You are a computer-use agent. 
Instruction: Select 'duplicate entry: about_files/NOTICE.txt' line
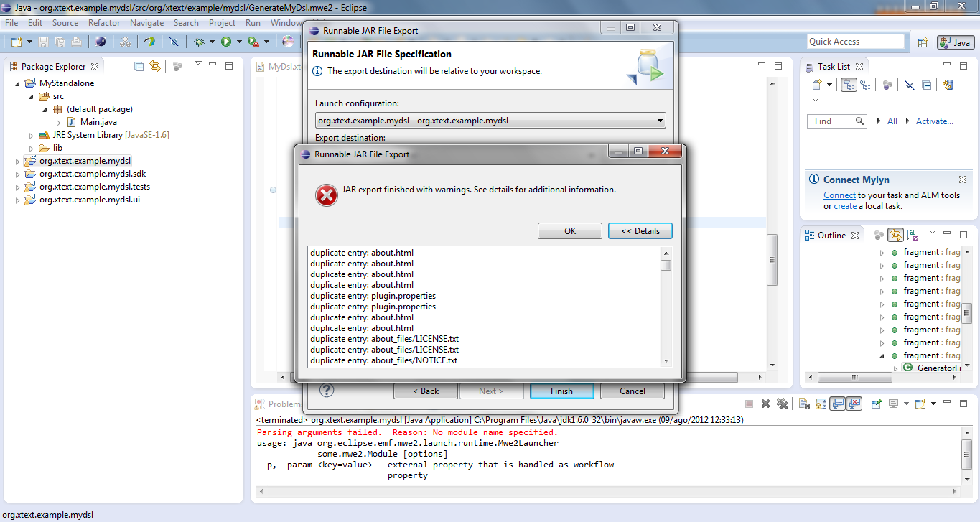tap(383, 360)
